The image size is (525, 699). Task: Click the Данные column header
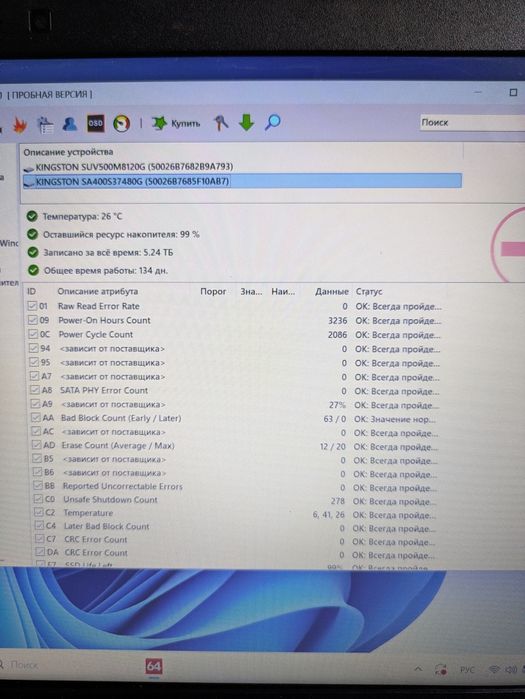point(332,292)
